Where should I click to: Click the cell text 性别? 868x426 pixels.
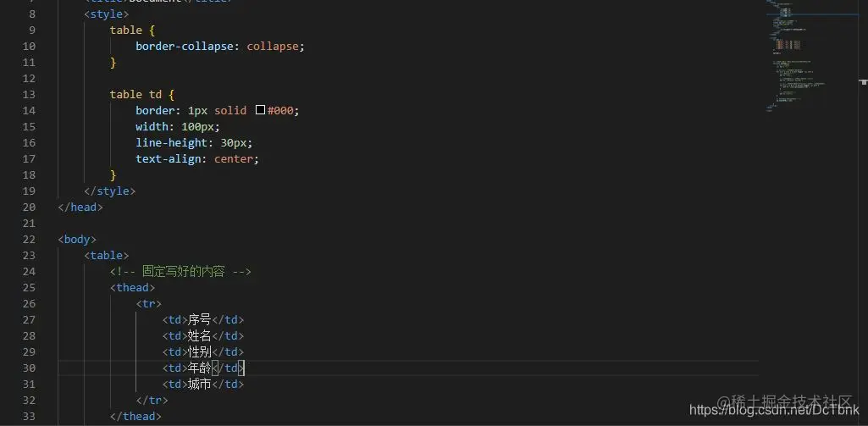[199, 351]
